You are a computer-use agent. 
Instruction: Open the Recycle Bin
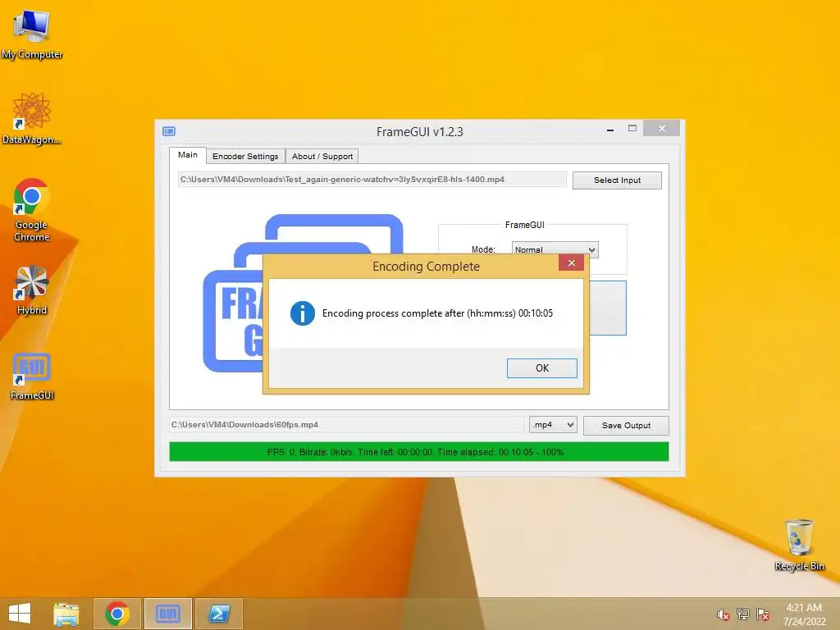coord(799,545)
